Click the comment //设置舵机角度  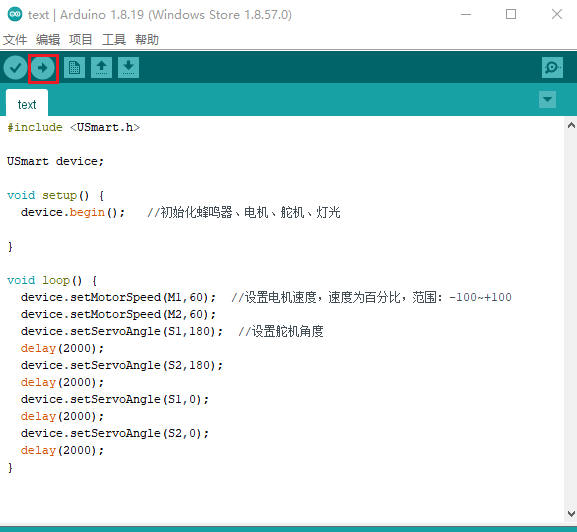[x=281, y=331]
